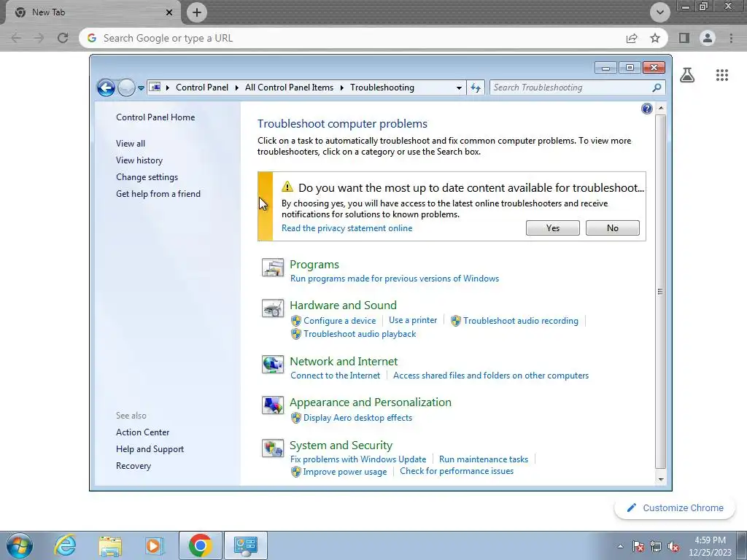
Task: Open the Programs category heading
Action: [x=314, y=264]
